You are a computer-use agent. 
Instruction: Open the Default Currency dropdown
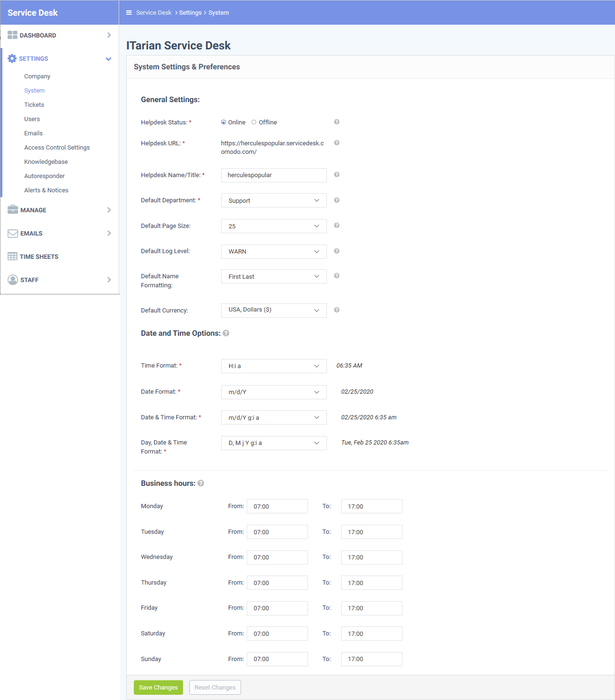click(274, 311)
